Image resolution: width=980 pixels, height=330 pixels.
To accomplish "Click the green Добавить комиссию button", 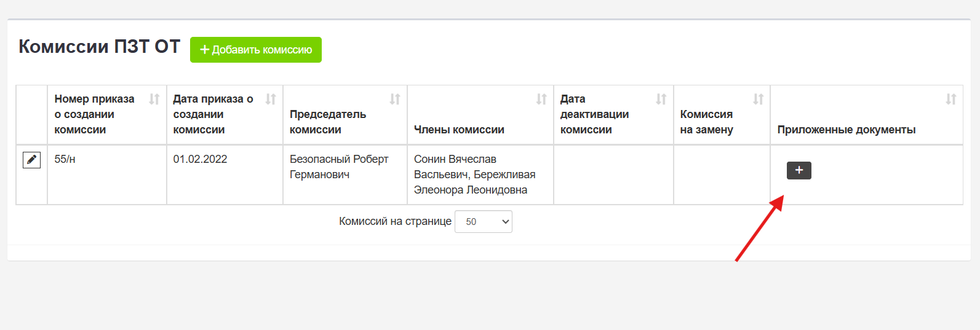I will (255, 50).
